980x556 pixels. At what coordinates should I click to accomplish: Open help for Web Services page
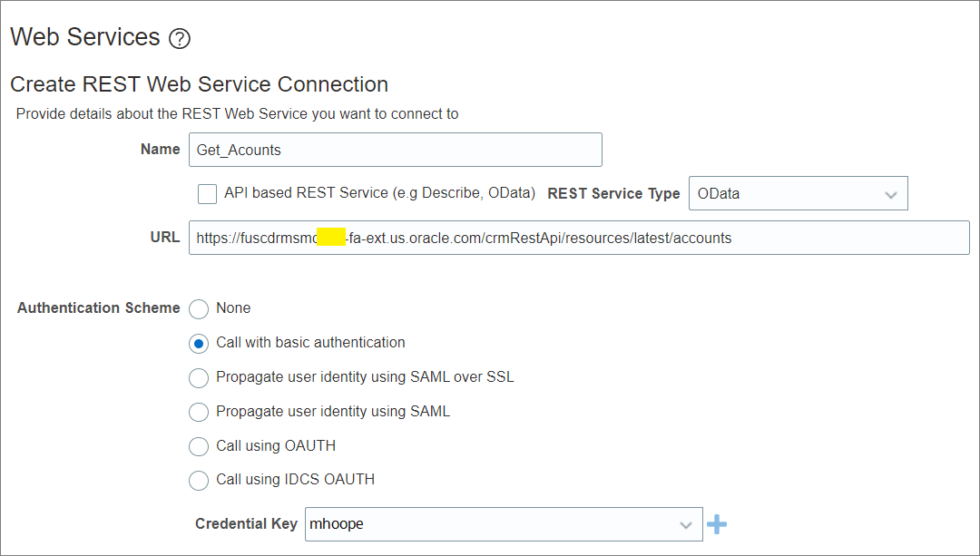(x=179, y=38)
